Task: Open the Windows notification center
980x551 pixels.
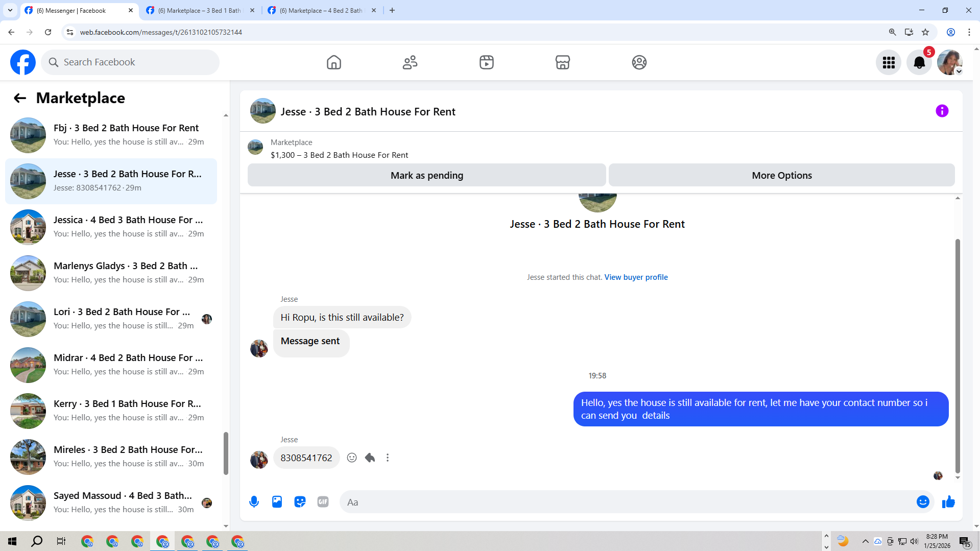Action: (x=965, y=541)
